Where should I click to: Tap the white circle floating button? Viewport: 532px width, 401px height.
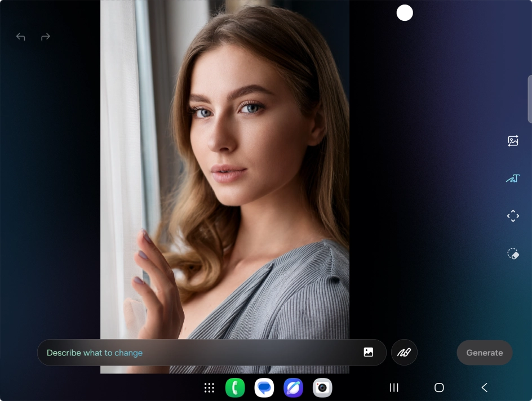(405, 13)
